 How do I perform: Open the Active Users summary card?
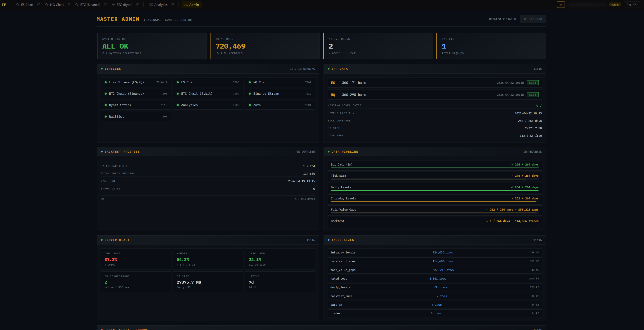coord(378,46)
